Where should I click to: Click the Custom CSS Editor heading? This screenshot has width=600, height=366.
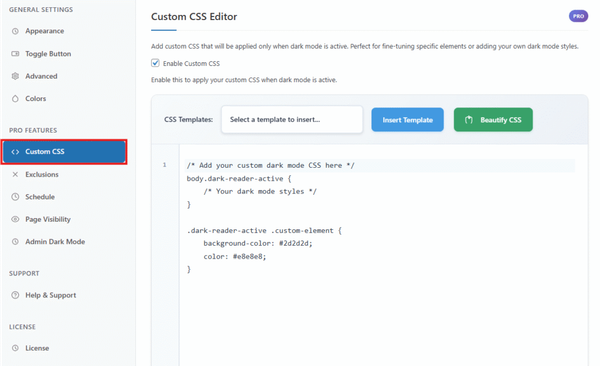point(194,16)
